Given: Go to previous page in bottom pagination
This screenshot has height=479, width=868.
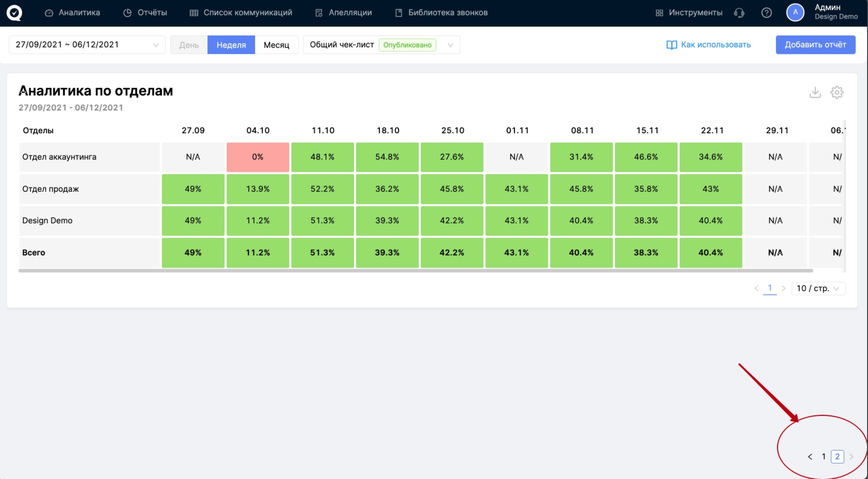Looking at the screenshot, I should click(810, 457).
